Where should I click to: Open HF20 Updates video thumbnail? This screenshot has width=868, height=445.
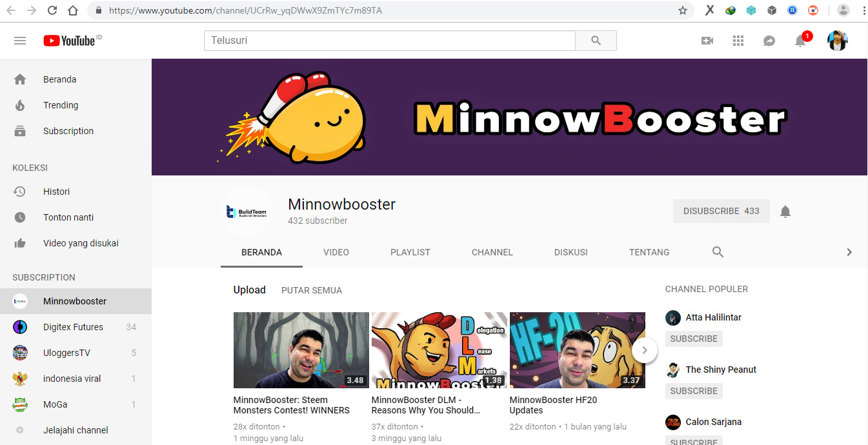(x=578, y=350)
